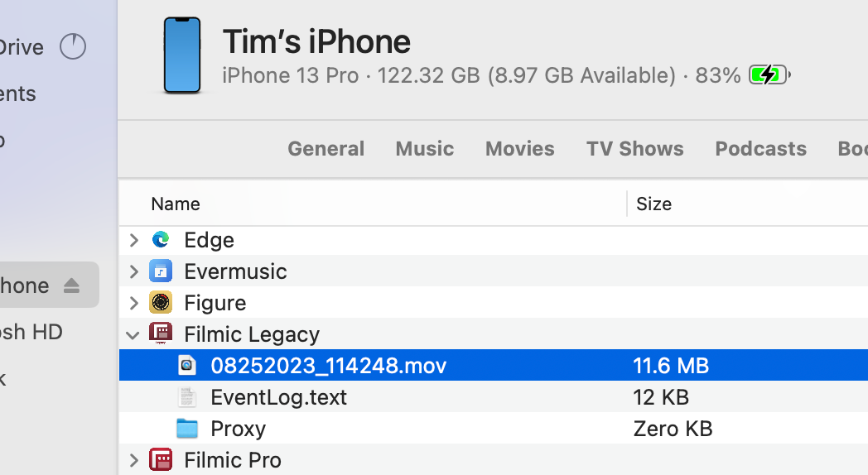Expand the Edge app folder
This screenshot has width=868, height=475.
(x=133, y=240)
